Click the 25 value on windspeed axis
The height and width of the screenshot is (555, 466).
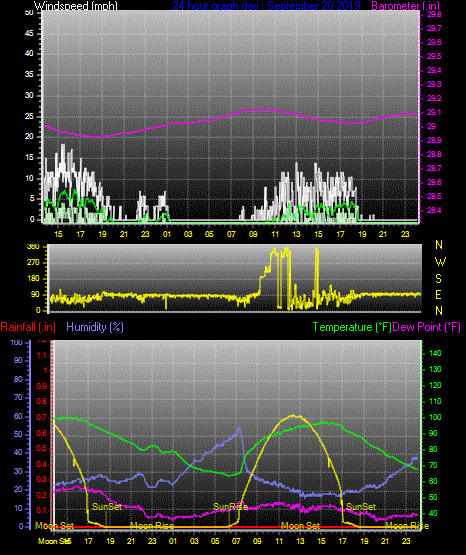pos(29,116)
